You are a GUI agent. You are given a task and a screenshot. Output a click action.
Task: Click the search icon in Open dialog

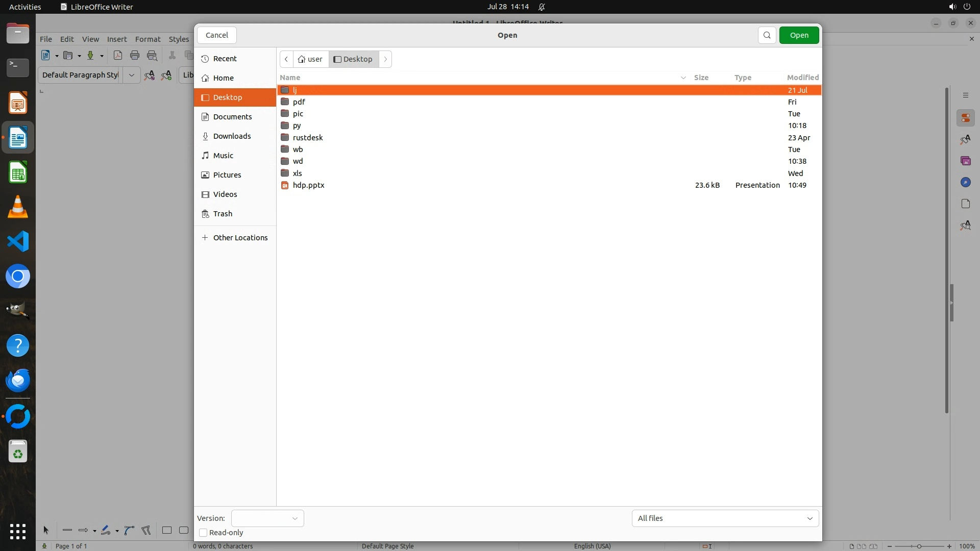coord(767,35)
